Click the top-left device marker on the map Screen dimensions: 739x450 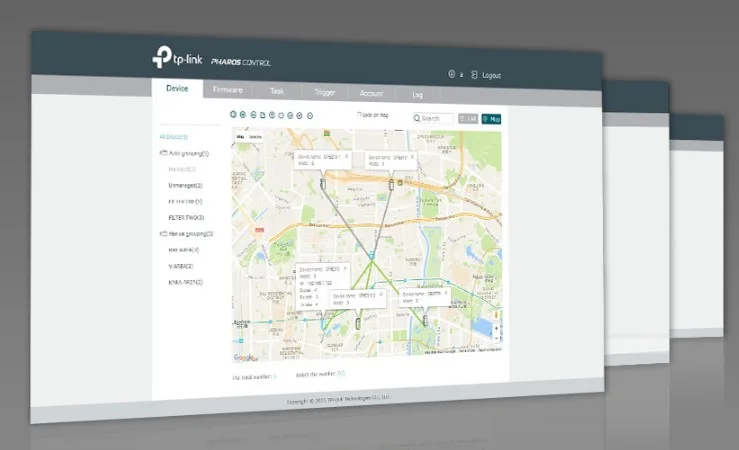[322, 184]
